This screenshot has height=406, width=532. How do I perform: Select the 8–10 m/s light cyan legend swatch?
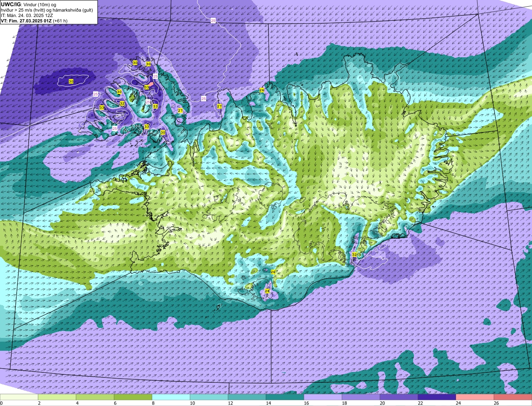pyautogui.click(x=171, y=397)
